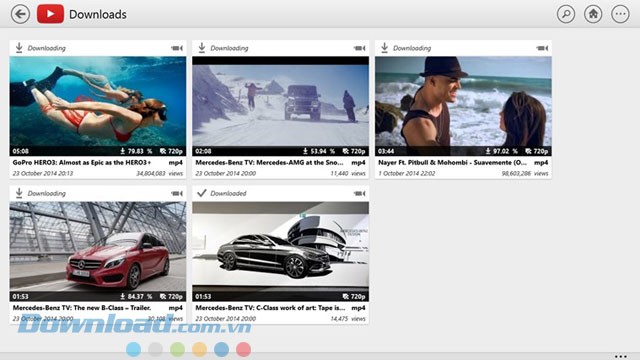The image size is (640, 360).
Task: Open the search magnifier button
Action: click(x=566, y=14)
